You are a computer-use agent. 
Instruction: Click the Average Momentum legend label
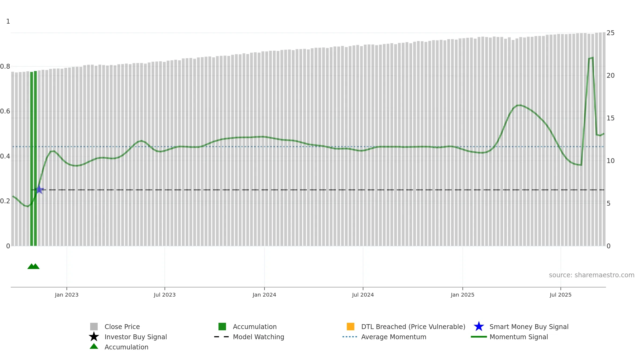[394, 337]
